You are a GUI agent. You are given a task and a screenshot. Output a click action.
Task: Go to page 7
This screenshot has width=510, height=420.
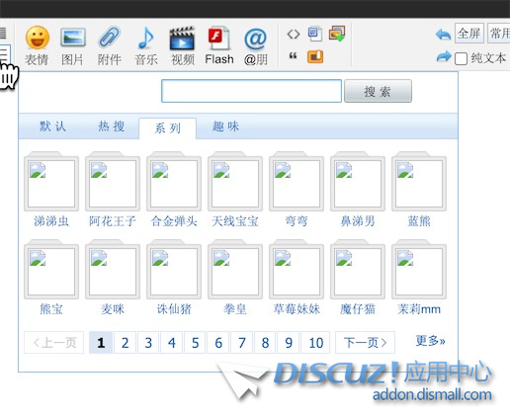pyautogui.click(x=242, y=343)
